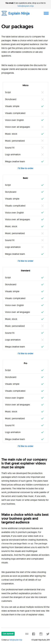Click the Standard package Sound FX checkmark
51x644 pixels.
[42, 333]
